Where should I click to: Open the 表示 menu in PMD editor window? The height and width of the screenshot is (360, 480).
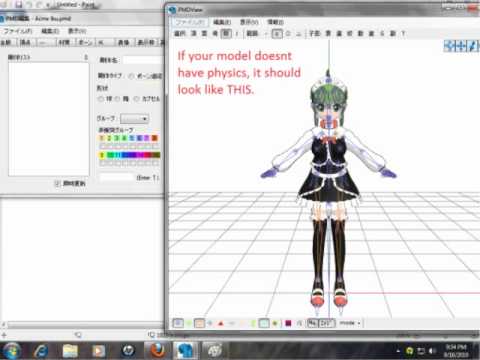(77, 31)
